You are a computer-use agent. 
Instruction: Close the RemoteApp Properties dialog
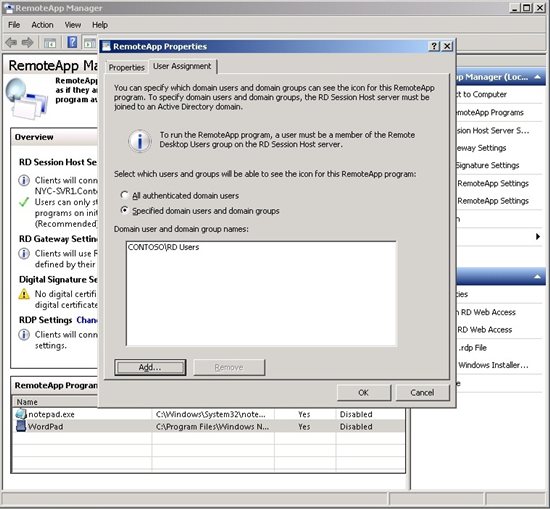click(447, 46)
